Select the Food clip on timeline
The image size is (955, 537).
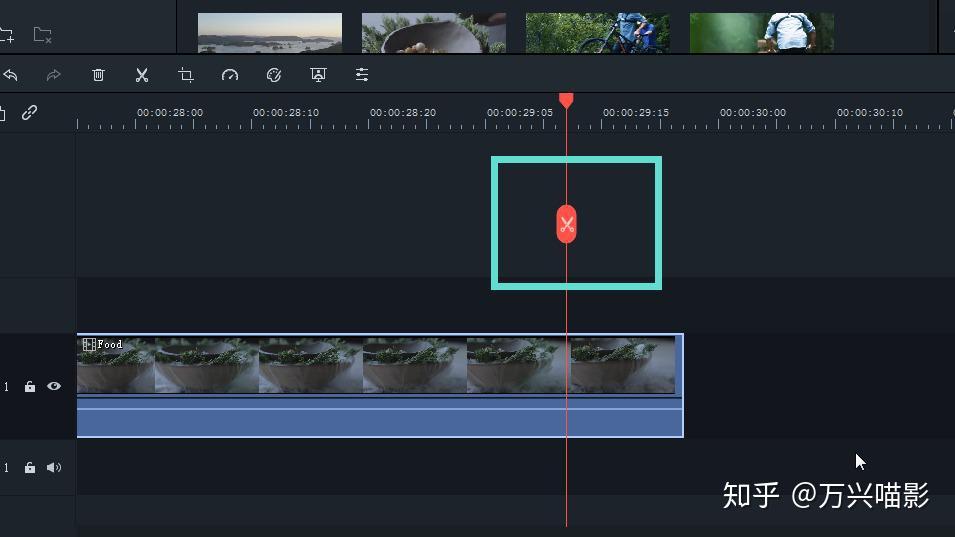click(x=380, y=385)
